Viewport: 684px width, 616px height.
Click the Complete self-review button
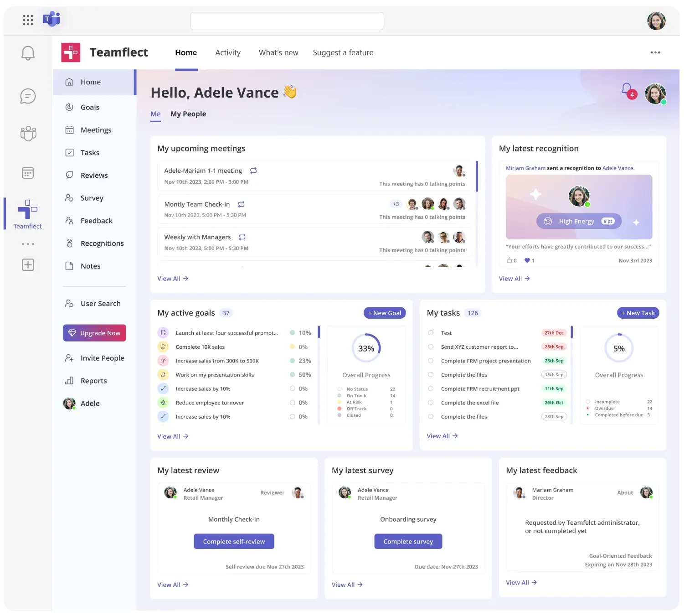pos(234,541)
